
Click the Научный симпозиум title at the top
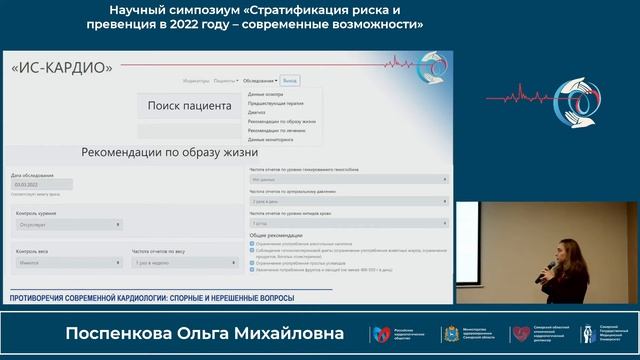pos(255,17)
